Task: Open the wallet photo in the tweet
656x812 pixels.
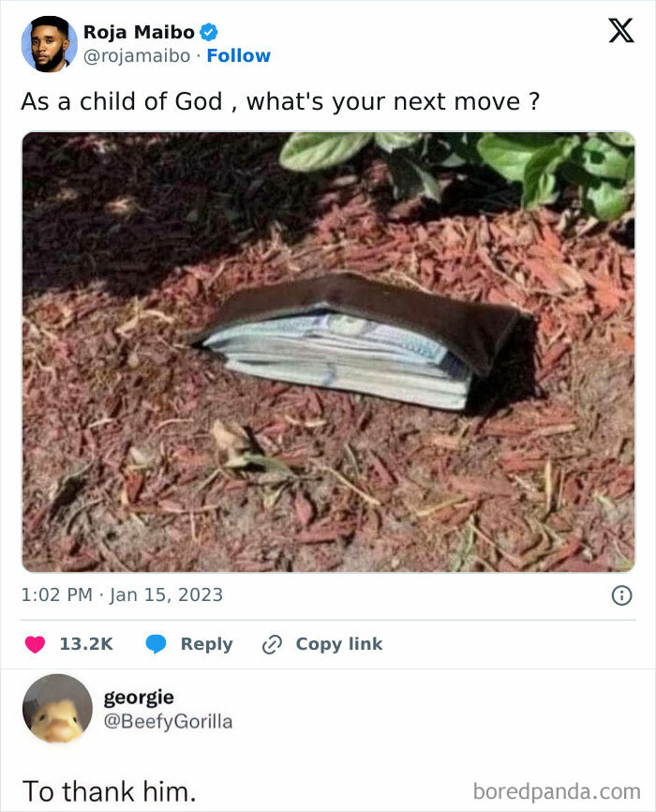Action: click(328, 352)
